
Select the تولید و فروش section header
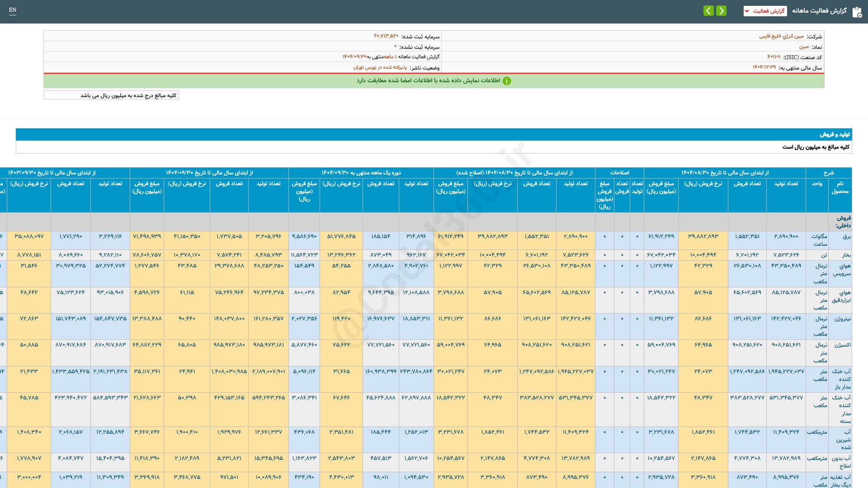click(x=835, y=134)
